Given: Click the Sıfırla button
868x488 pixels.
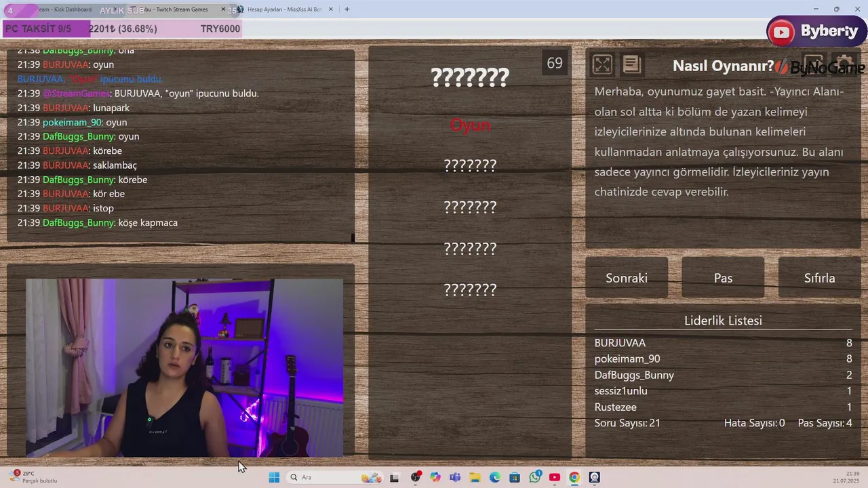Looking at the screenshot, I should click(x=819, y=278).
